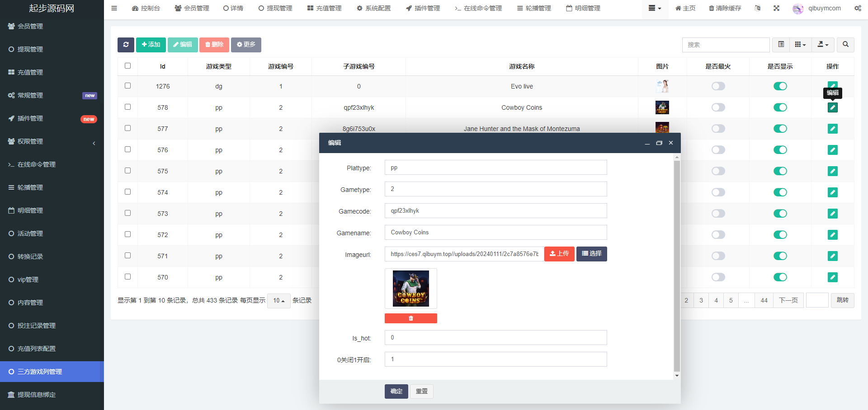Click the Cowboy Coins row image thumbnail
The image size is (868, 410).
coord(662,107)
